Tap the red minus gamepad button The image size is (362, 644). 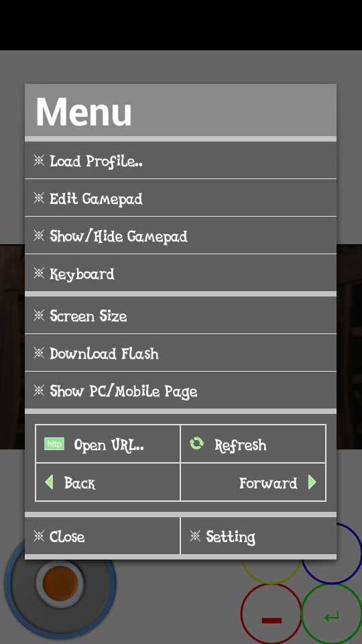point(271,614)
